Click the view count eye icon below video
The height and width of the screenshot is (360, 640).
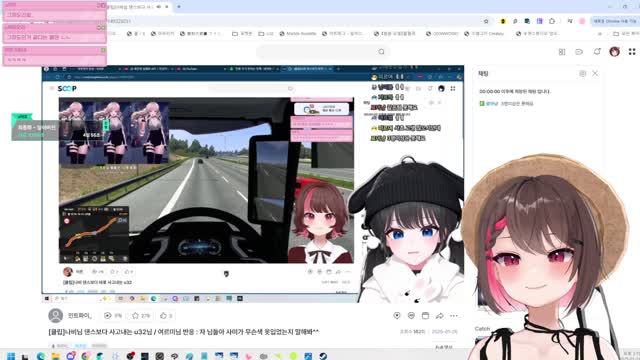pos(108,316)
